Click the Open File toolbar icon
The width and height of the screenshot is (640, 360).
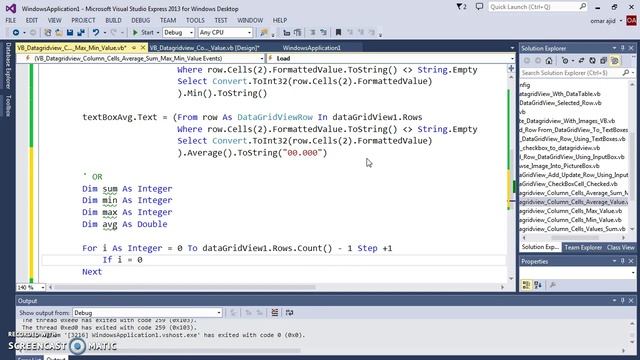tap(59, 33)
